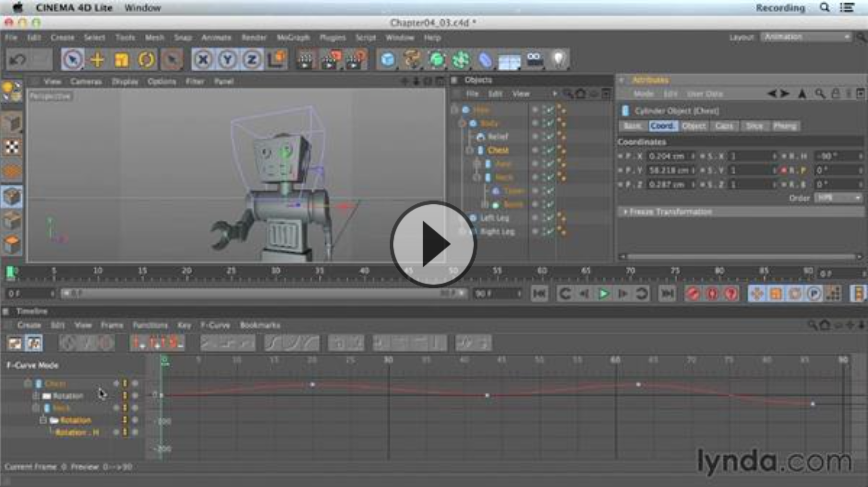
Task: Select the Relief object in Objects panel
Action: tap(498, 137)
